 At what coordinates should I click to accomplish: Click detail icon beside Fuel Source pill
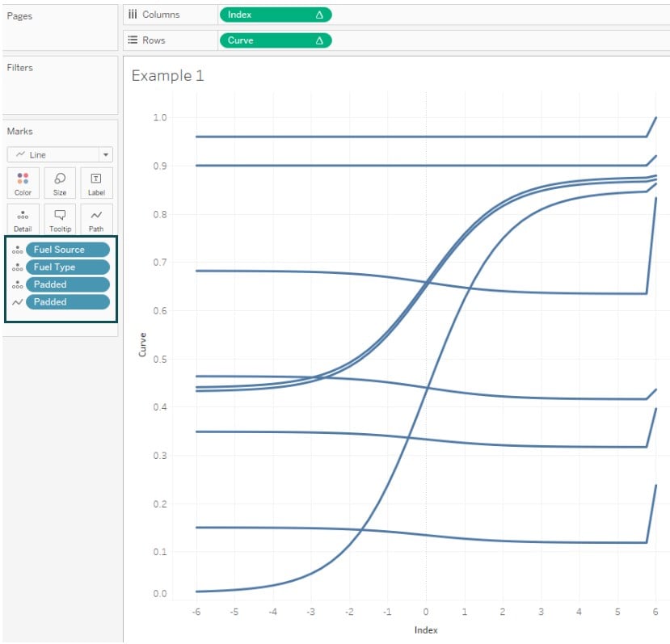coord(18,250)
